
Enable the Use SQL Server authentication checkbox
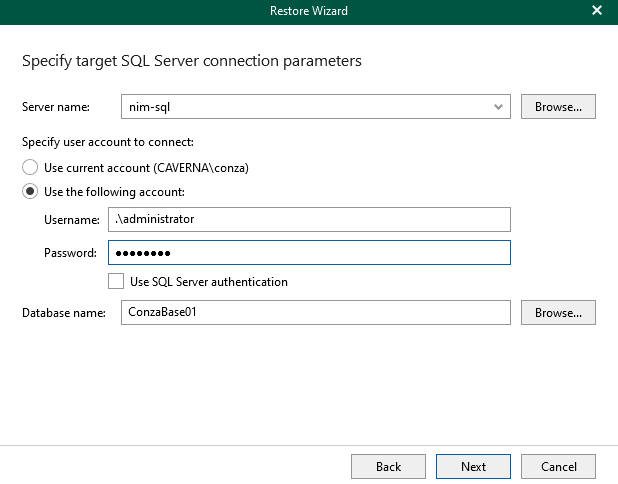117,282
